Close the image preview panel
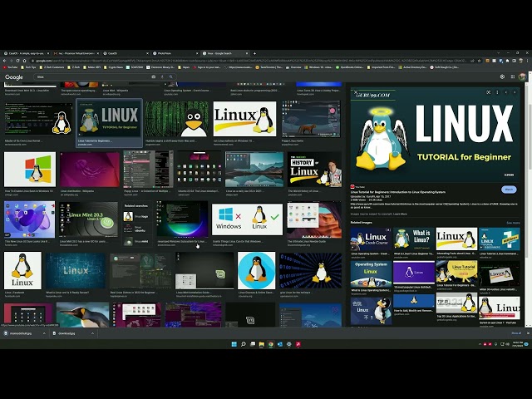The image size is (532, 399). [x=355, y=92]
